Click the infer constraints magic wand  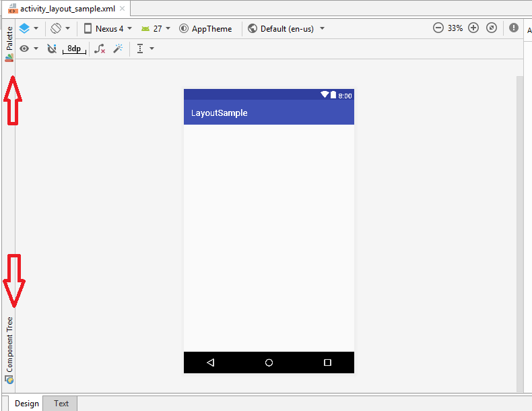click(118, 49)
